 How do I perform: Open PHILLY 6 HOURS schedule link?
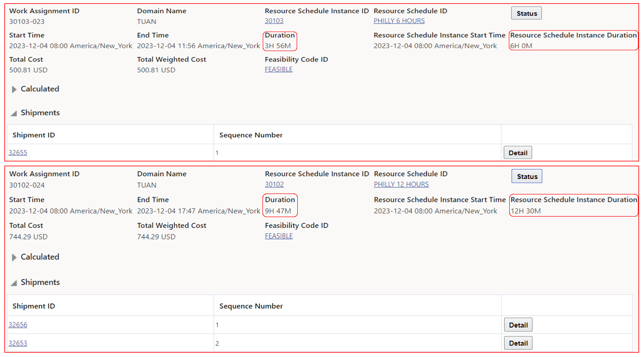399,21
